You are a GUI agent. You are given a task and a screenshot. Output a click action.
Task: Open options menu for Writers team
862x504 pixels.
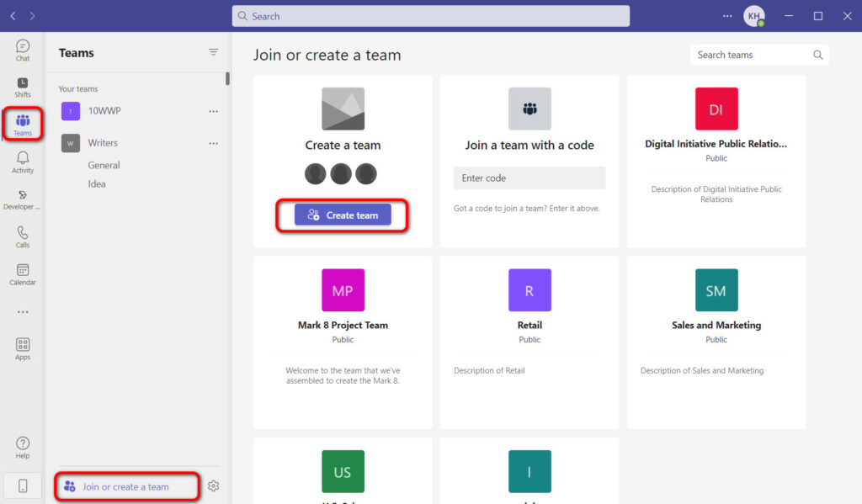pyautogui.click(x=214, y=142)
